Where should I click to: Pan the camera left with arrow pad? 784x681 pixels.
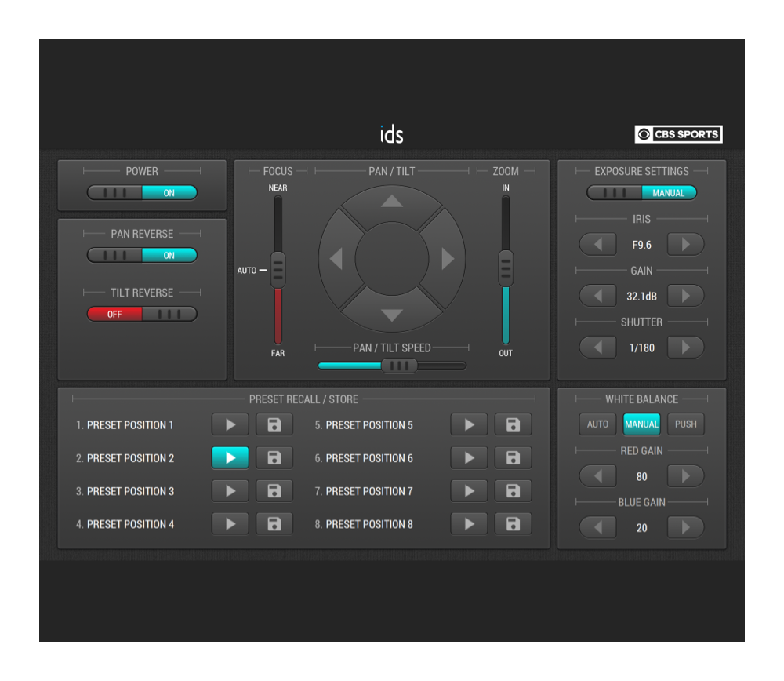pos(336,258)
